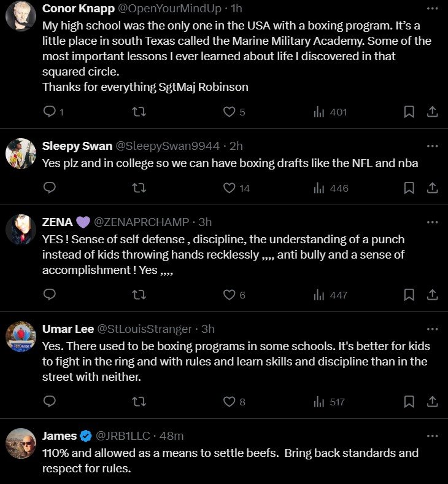Repost ZENA's tweet
Image resolution: width=448 pixels, height=484 pixels.
[139, 295]
